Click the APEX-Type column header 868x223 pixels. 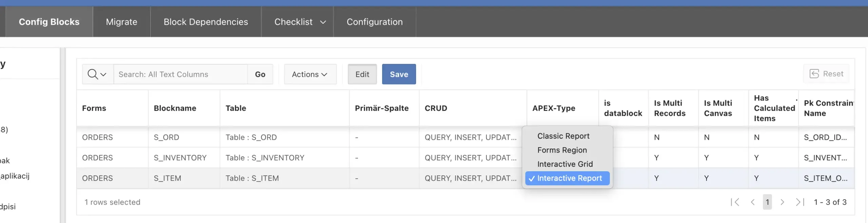coord(554,108)
